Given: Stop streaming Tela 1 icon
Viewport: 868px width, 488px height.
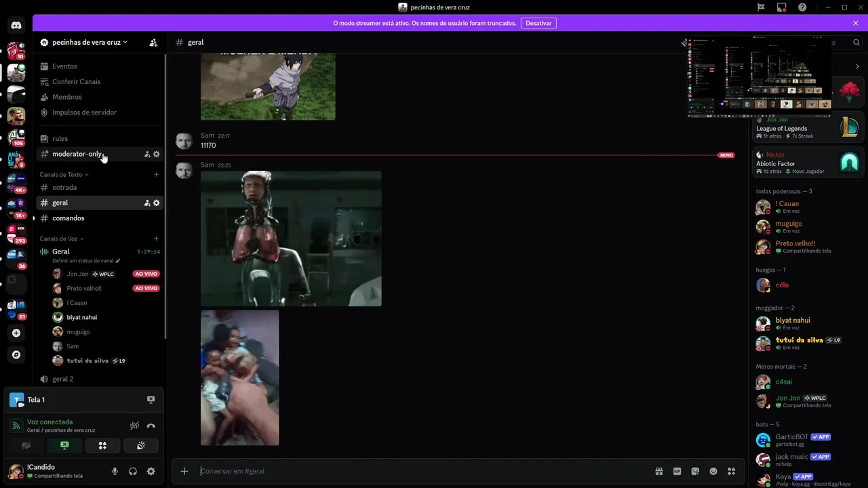Looking at the screenshot, I should 151,400.
